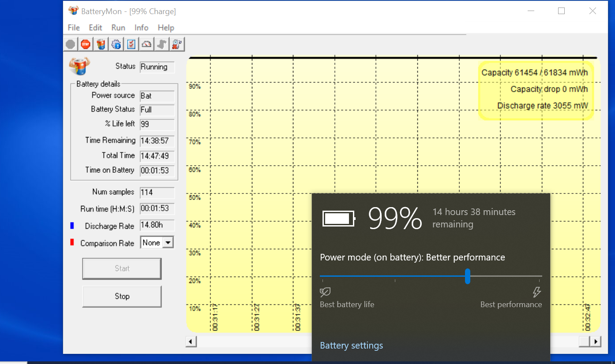The width and height of the screenshot is (615, 364).
Task: Click the red STOP sign toolbar icon
Action: point(86,44)
